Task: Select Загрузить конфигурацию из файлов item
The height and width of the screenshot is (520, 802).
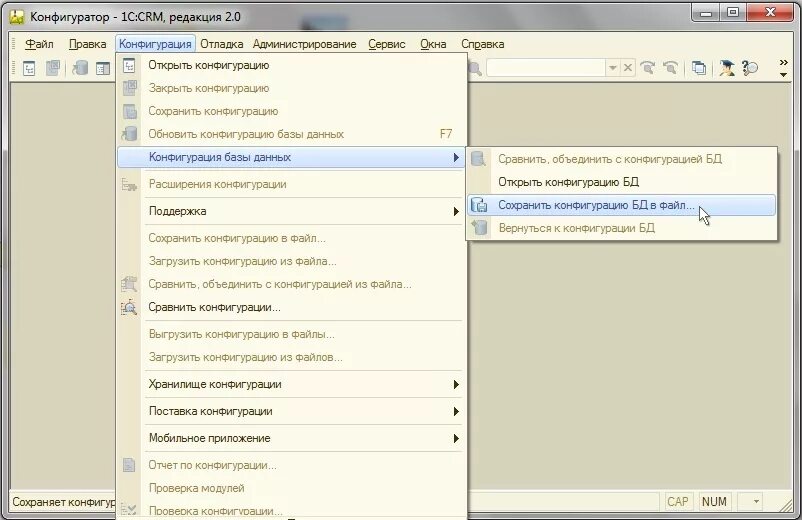Action: pyautogui.click(x=292, y=357)
